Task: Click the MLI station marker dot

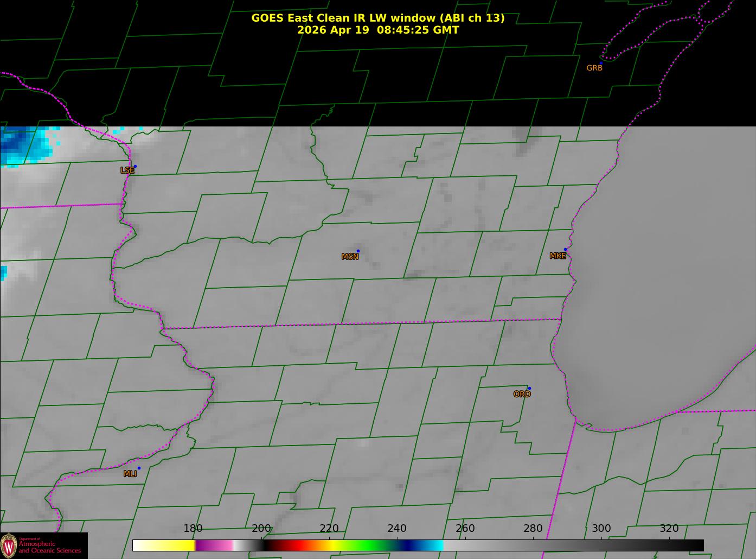Action: point(139,468)
